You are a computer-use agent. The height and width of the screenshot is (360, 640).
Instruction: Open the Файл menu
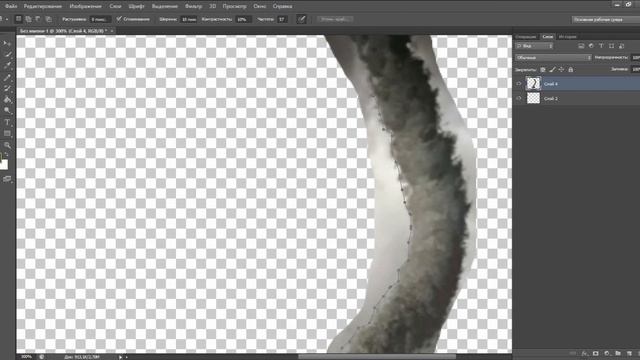coord(11,6)
